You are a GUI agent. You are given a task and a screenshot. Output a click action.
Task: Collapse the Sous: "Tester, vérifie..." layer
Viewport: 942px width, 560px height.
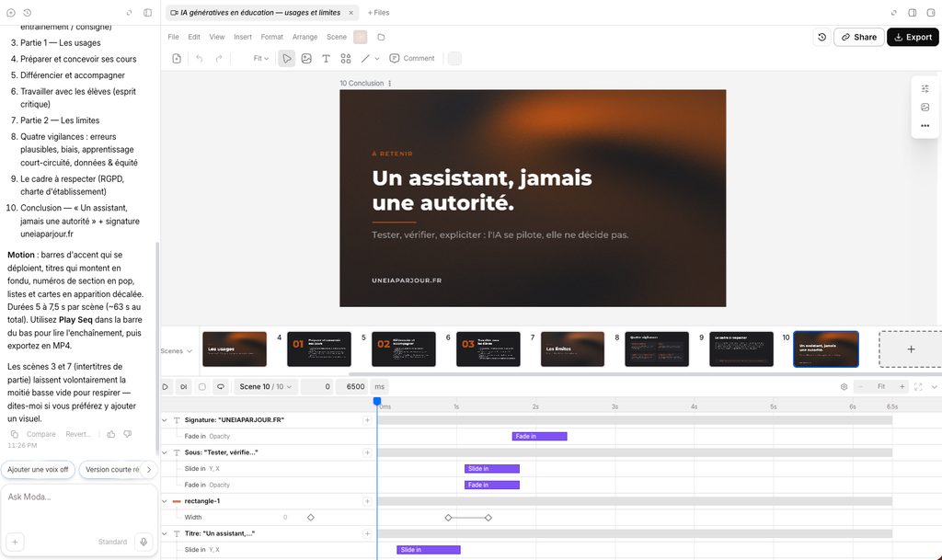point(165,452)
